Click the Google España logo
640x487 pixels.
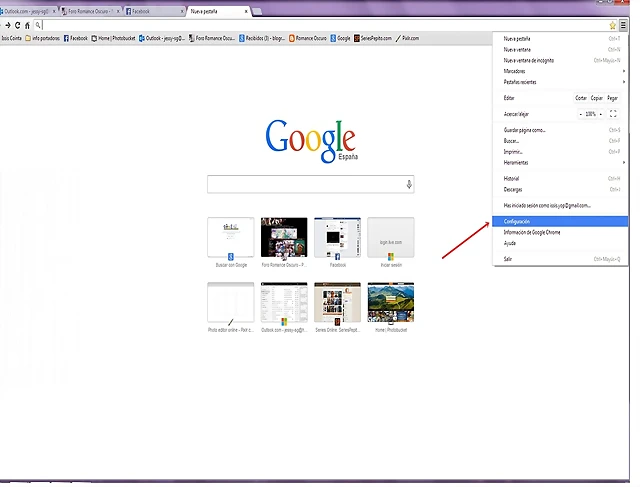point(311,141)
